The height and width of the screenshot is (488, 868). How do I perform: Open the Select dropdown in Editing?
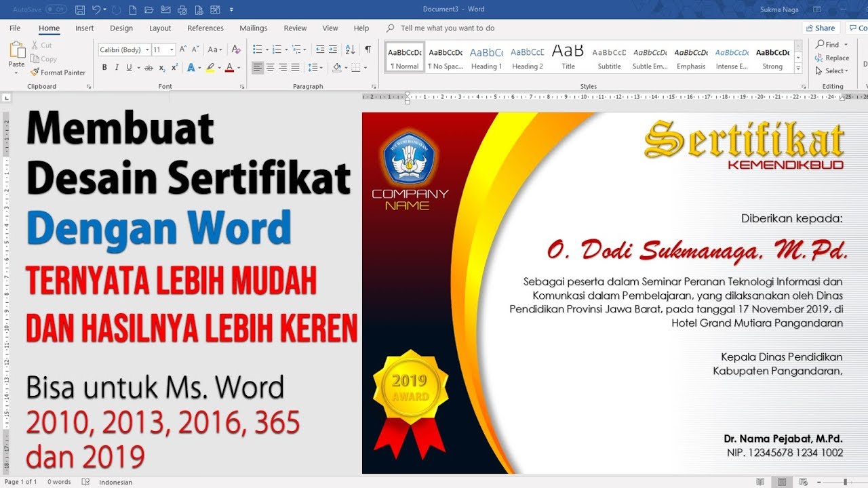click(832, 71)
